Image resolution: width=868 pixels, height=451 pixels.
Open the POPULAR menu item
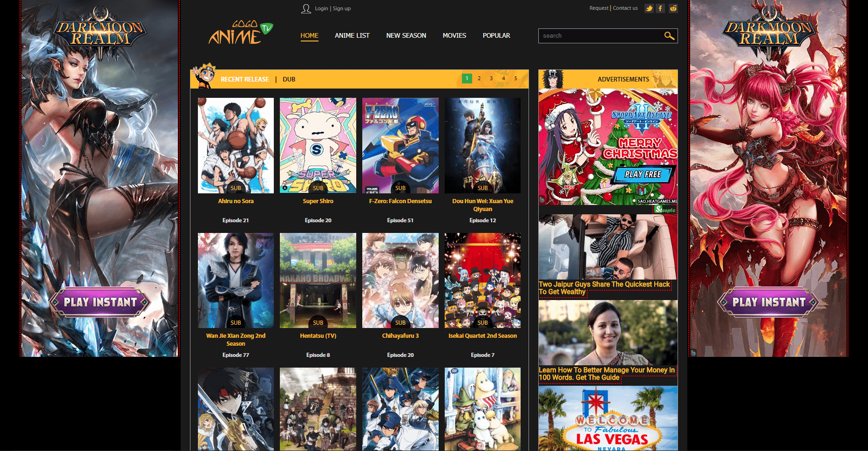496,35
